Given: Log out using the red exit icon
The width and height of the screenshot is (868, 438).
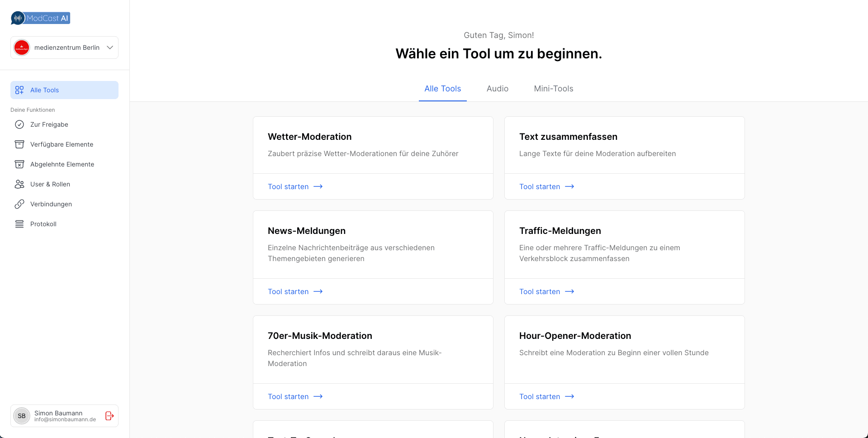Looking at the screenshot, I should [x=109, y=416].
